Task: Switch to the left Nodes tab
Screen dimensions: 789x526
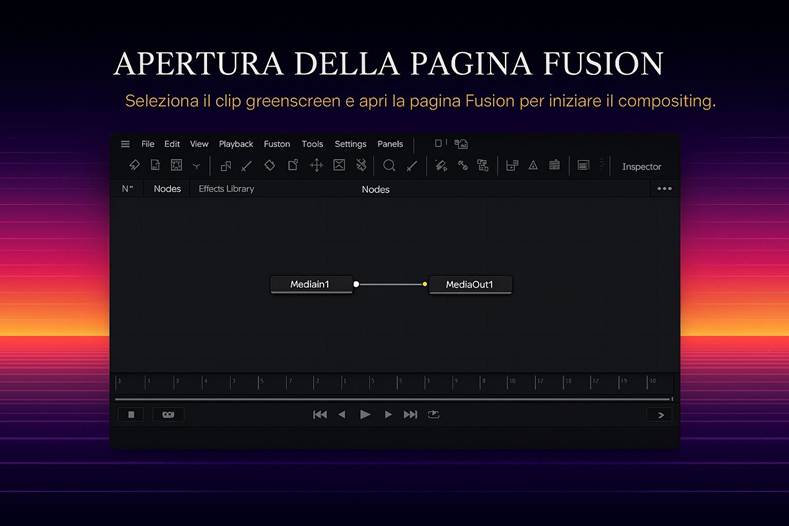Action: pos(167,189)
